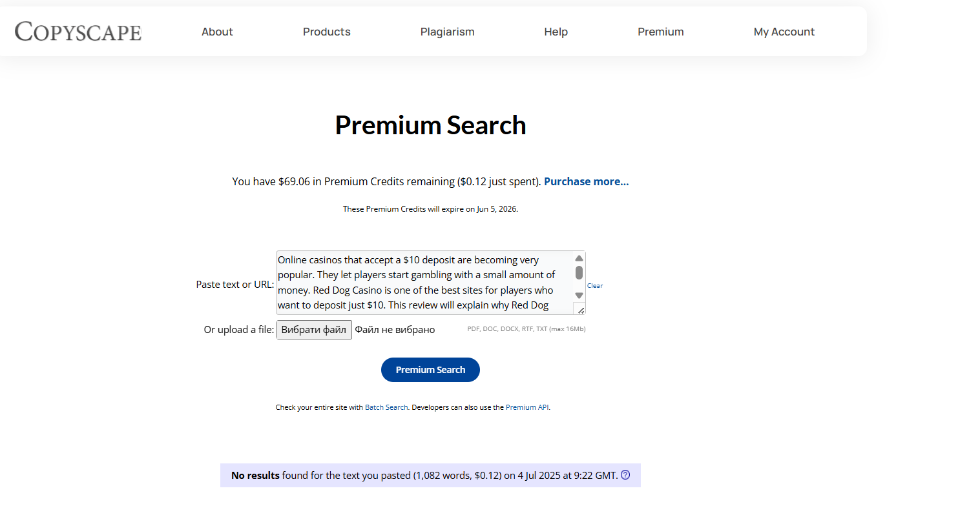Click the help question mark icon beside results
Viewport: 980px width, 506px height.
coord(625,475)
